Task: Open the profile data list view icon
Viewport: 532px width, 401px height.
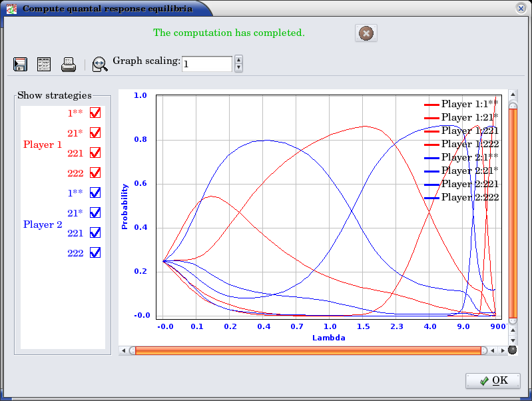Action: (44, 64)
